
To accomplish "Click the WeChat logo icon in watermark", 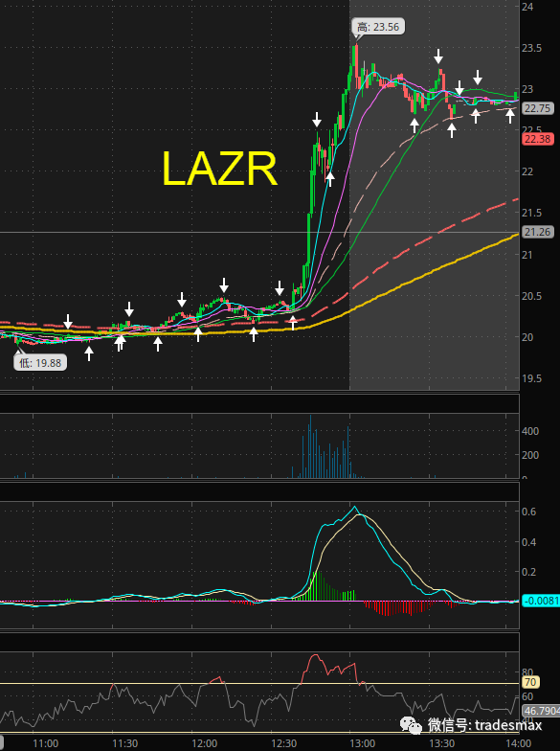I will click(412, 724).
